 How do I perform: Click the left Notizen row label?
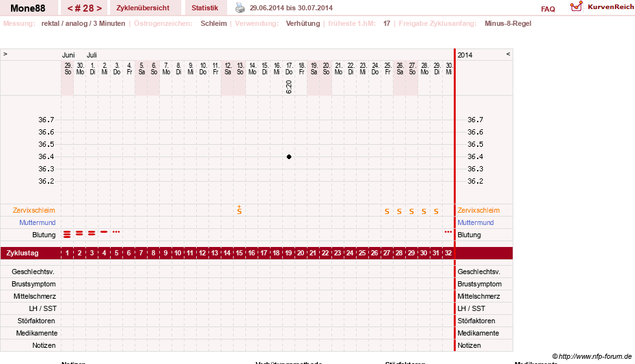point(44,345)
